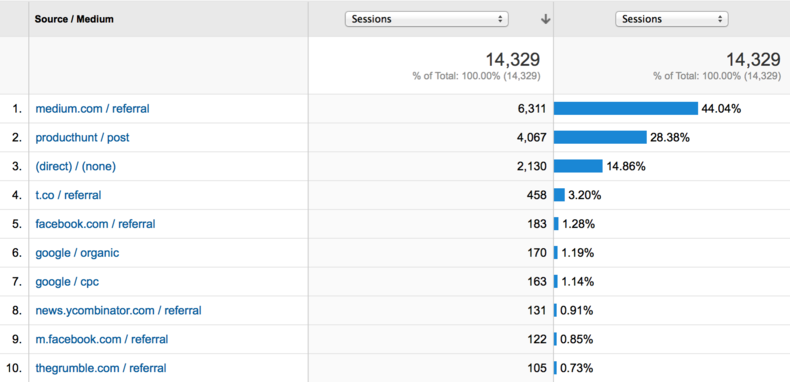Click the 14.86% bar for direct traffic

578,166
